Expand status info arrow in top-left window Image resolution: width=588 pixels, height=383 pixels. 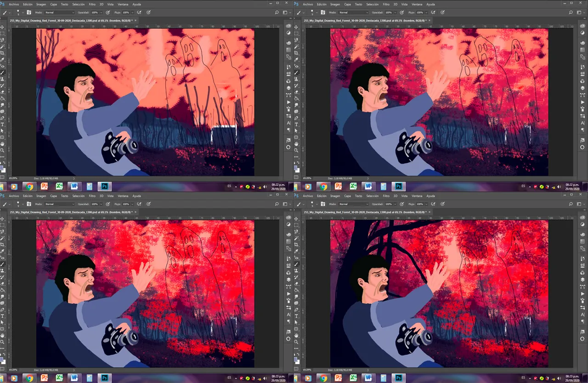tap(74, 178)
